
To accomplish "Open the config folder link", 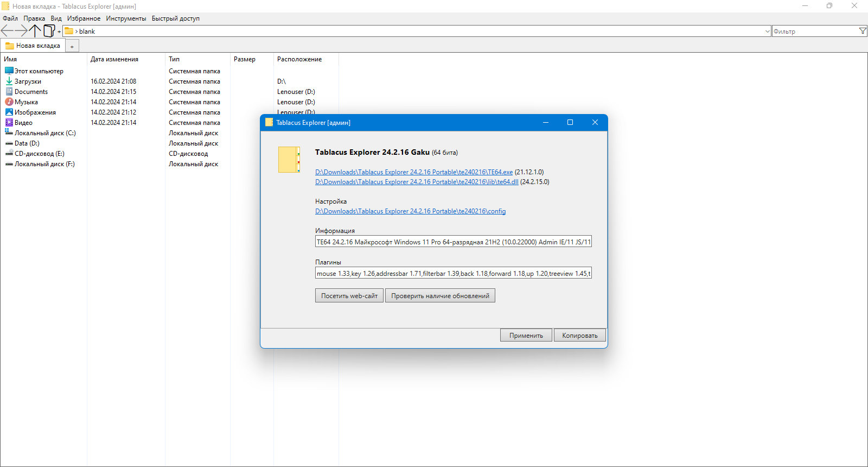I will click(410, 211).
